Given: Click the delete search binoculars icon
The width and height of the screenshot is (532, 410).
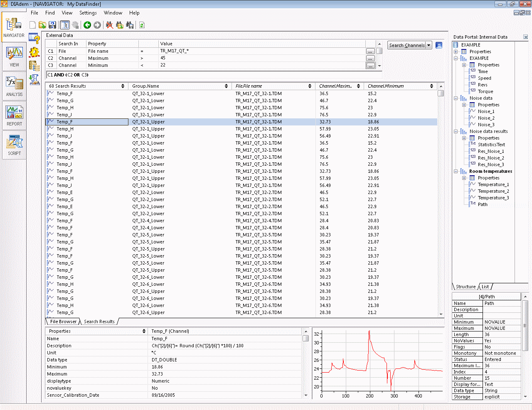Looking at the screenshot, I should pos(109,25).
